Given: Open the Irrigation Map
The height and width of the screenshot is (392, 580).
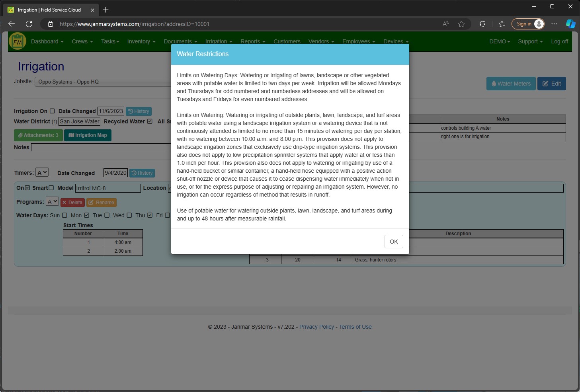Looking at the screenshot, I should (88, 135).
